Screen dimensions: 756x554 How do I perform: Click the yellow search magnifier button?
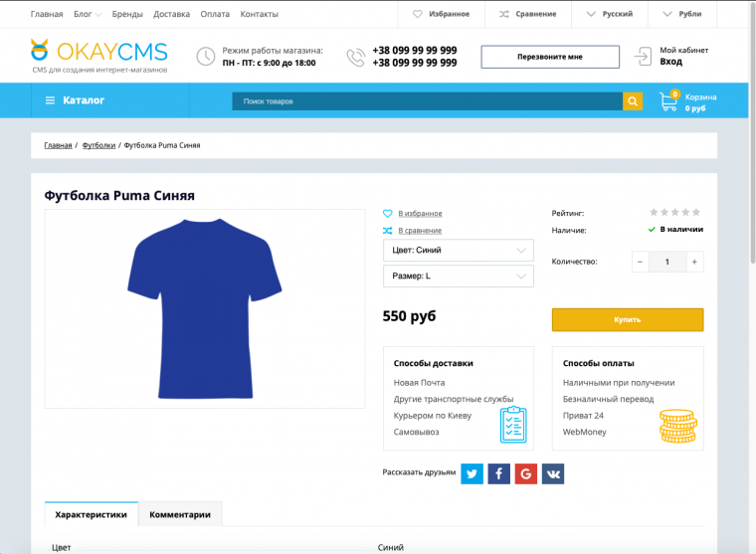coord(633,101)
